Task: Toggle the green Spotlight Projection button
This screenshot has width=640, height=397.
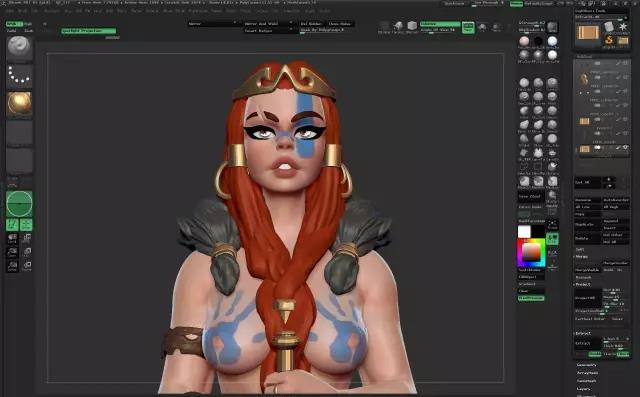Action: click(x=89, y=31)
